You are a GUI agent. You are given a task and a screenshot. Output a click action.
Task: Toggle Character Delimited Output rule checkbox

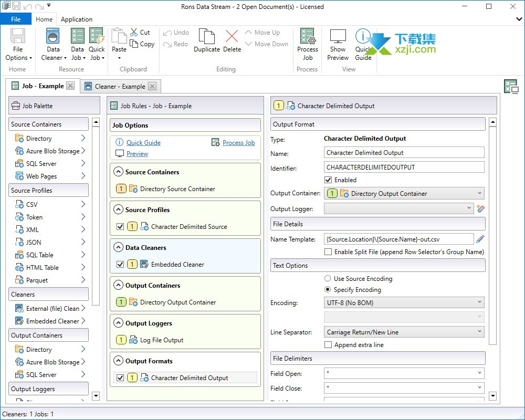coord(120,378)
